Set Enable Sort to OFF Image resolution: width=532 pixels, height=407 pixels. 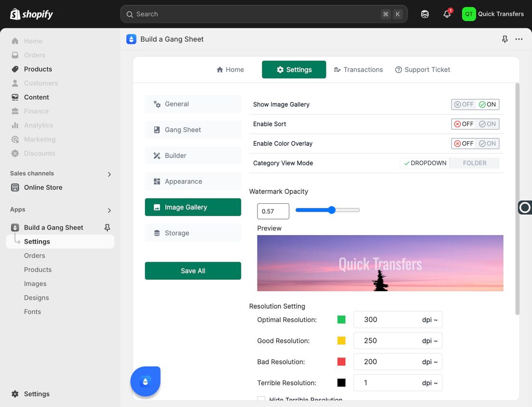click(x=464, y=124)
